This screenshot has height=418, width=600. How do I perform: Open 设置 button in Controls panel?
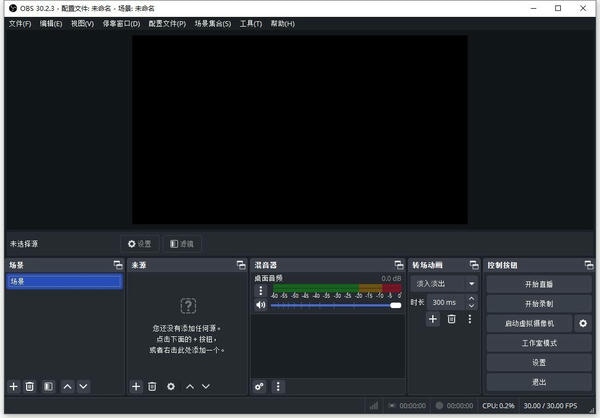[x=539, y=362]
